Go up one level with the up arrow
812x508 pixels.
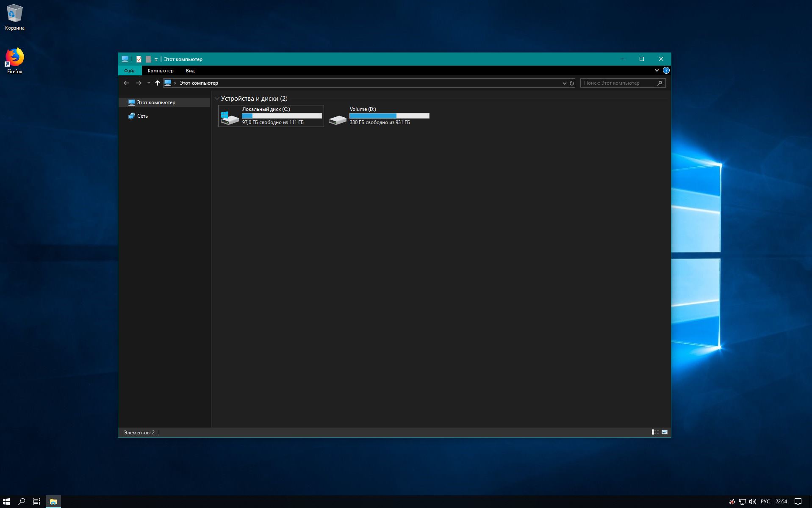[158, 83]
